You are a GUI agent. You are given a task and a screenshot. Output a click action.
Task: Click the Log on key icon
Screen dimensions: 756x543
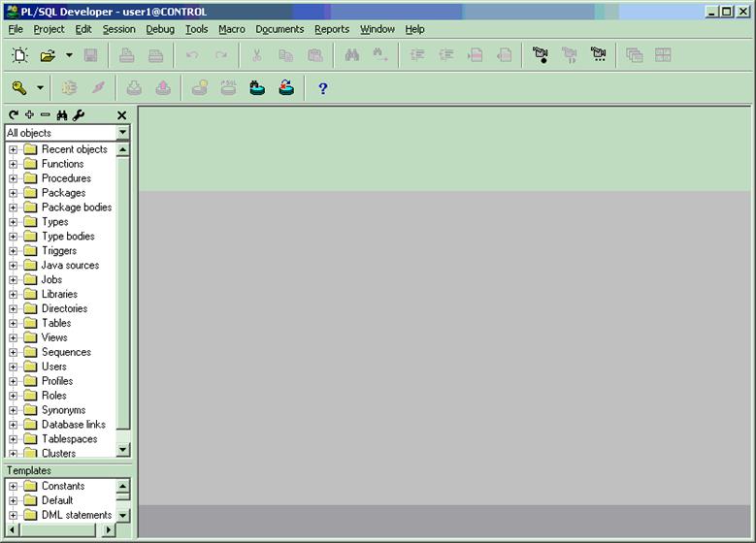pyautogui.click(x=18, y=88)
